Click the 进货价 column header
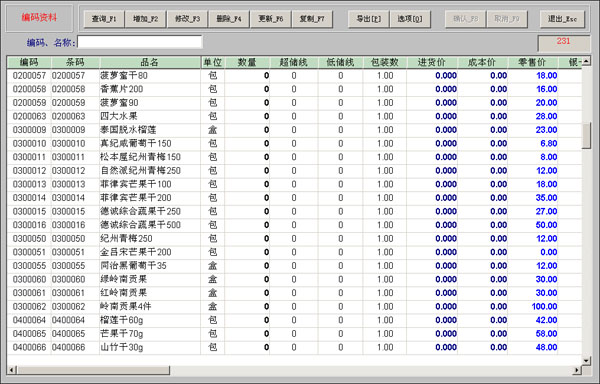 432,62
